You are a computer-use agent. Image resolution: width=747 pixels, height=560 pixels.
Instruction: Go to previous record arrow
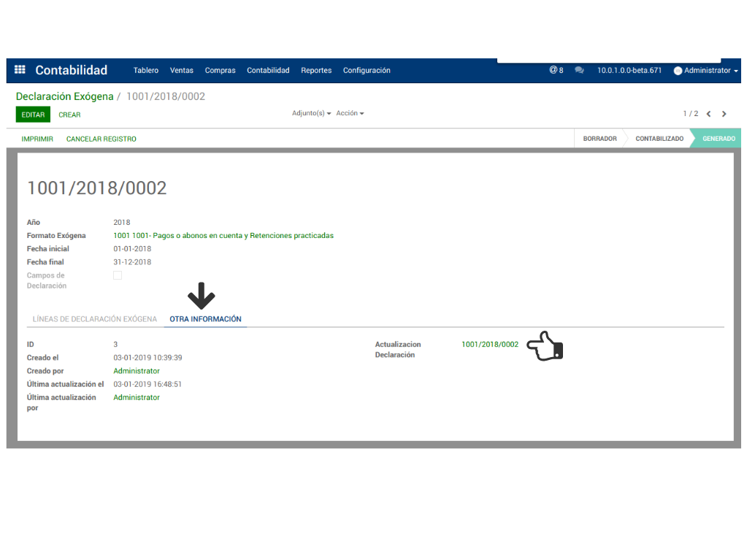[x=708, y=114]
